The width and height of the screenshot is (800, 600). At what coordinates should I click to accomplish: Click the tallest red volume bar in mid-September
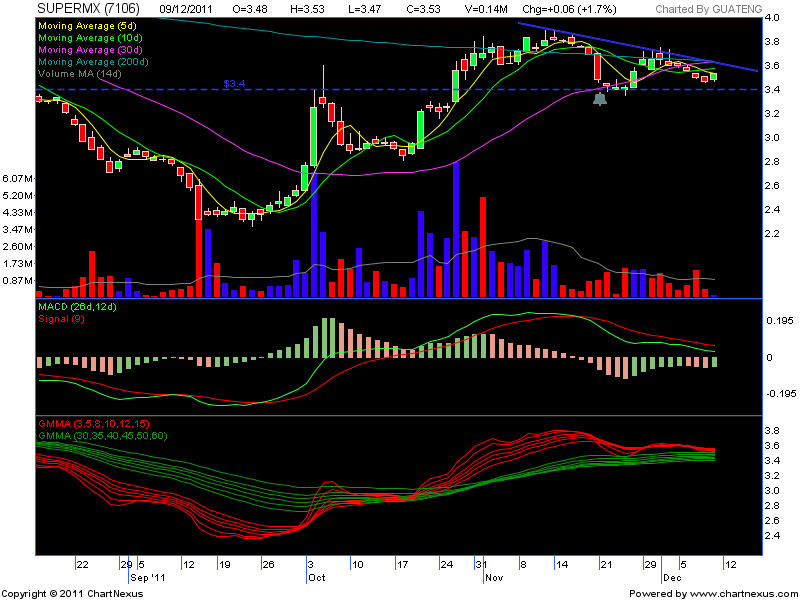point(197,246)
